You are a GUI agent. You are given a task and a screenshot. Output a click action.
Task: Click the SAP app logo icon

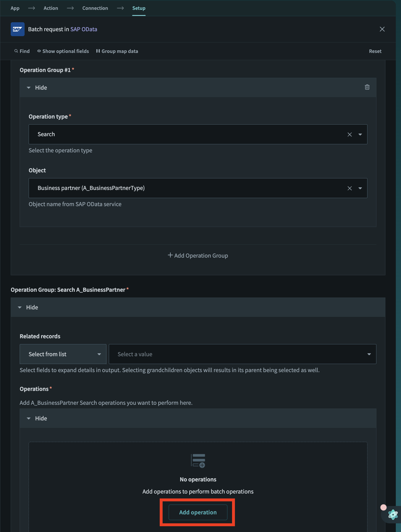pos(17,29)
